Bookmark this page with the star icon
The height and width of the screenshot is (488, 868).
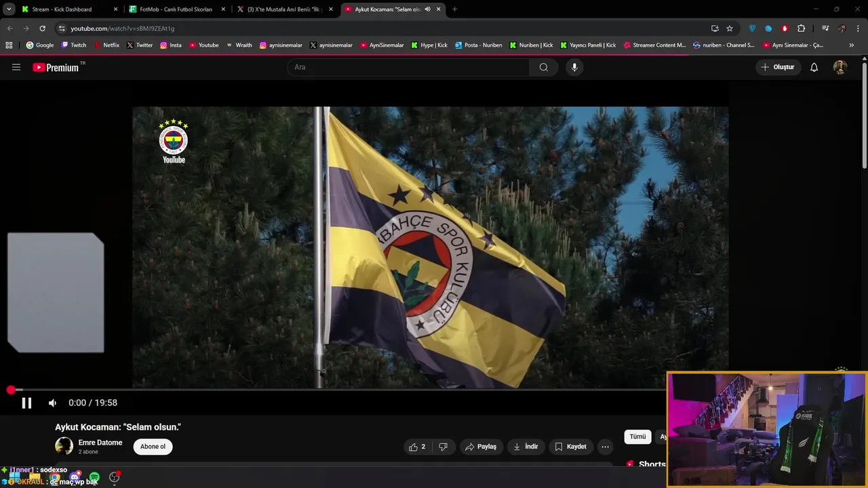pyautogui.click(x=730, y=28)
